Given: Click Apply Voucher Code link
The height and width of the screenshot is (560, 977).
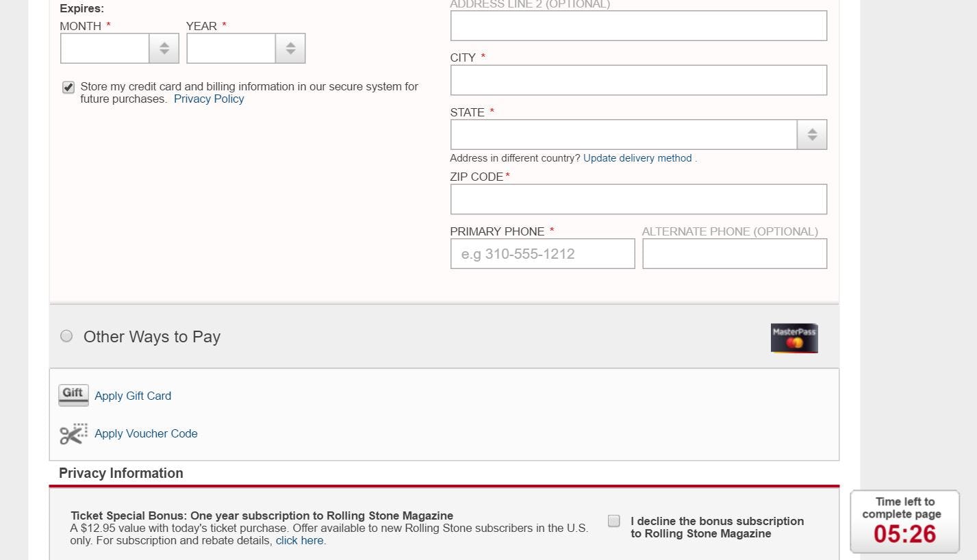Looking at the screenshot, I should (146, 434).
